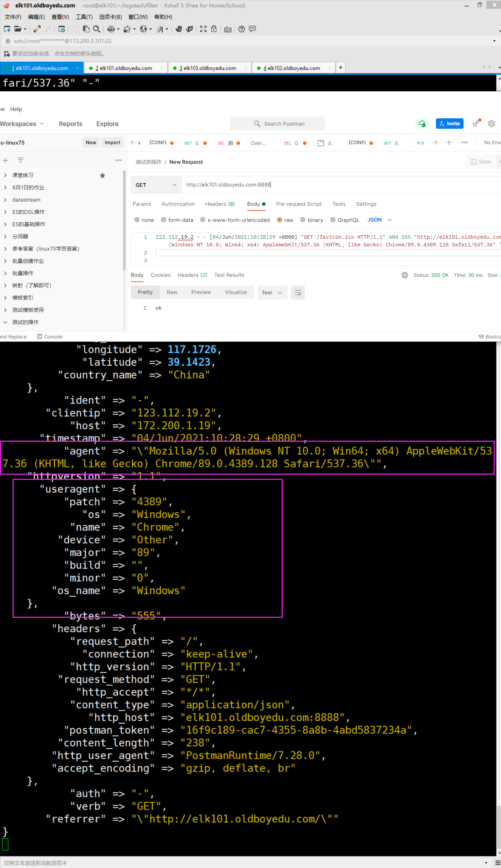
Task: Click the Import button
Action: (113, 142)
